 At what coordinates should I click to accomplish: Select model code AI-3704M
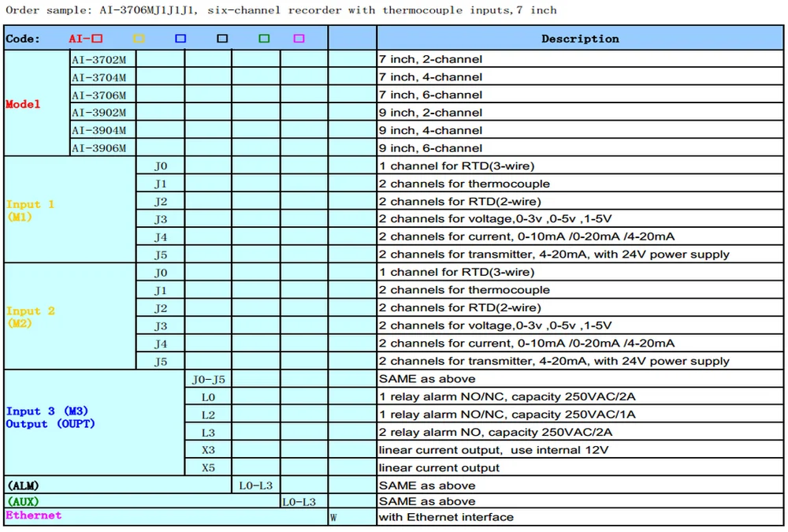coord(99,77)
